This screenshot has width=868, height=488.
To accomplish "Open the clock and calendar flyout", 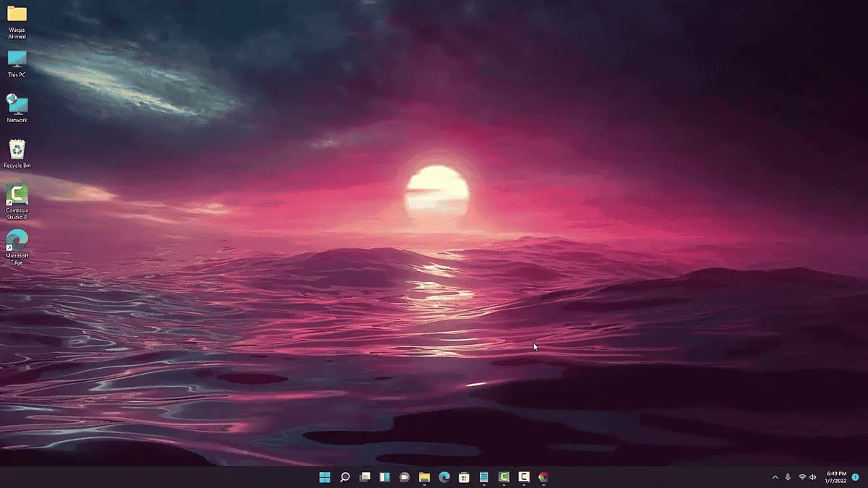I will coord(835,477).
